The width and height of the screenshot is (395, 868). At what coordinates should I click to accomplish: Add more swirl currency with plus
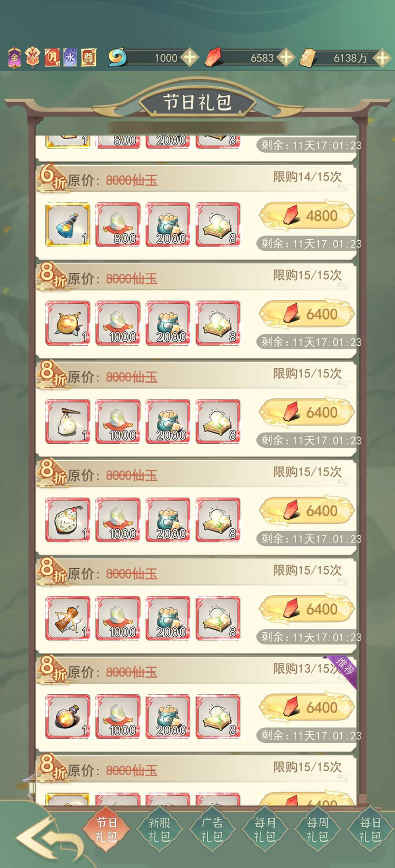[189, 58]
